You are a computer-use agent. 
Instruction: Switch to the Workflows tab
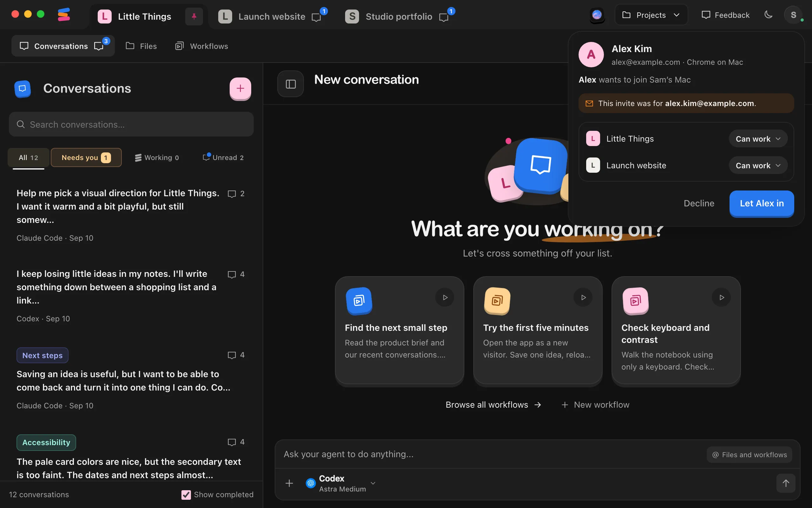coord(201,46)
